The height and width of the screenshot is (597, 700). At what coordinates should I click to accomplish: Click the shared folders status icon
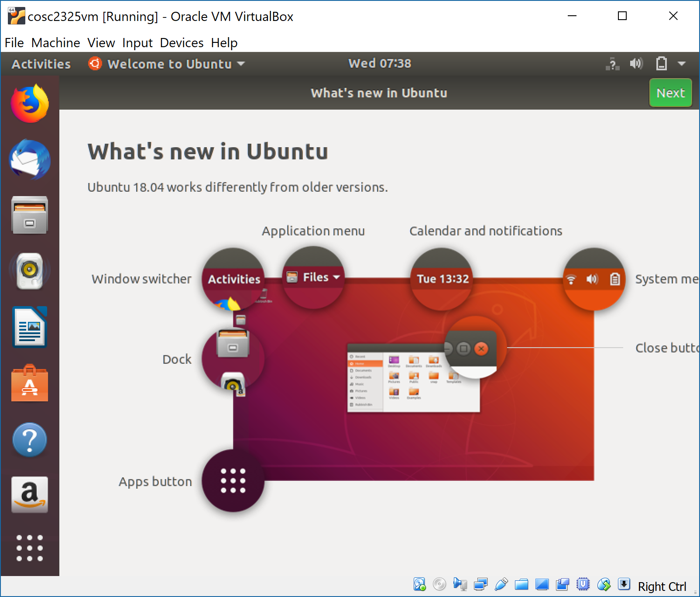(x=522, y=584)
